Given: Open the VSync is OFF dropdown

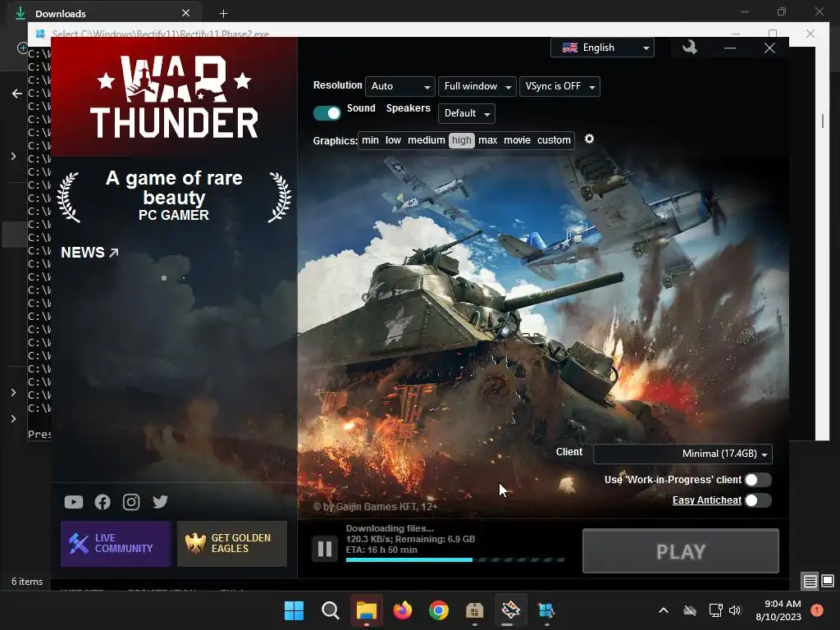Looking at the screenshot, I should coord(559,86).
